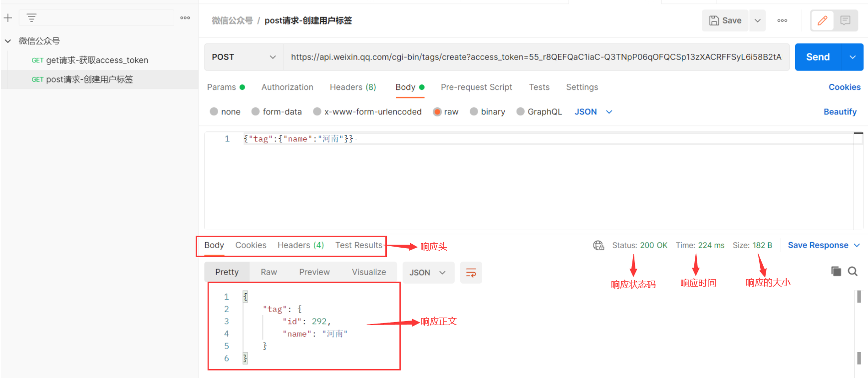Select the post请求-创建用户标签 request
The width and height of the screenshot is (868, 378).
[100, 79]
